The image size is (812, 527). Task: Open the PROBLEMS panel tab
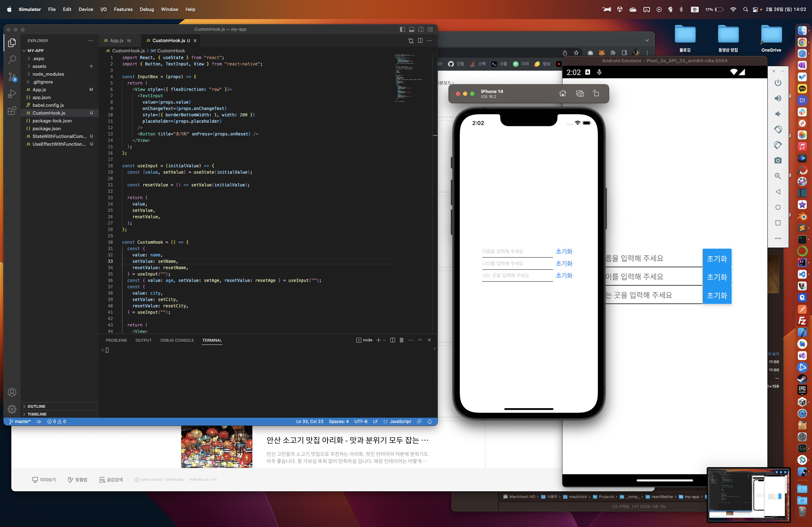click(x=116, y=340)
